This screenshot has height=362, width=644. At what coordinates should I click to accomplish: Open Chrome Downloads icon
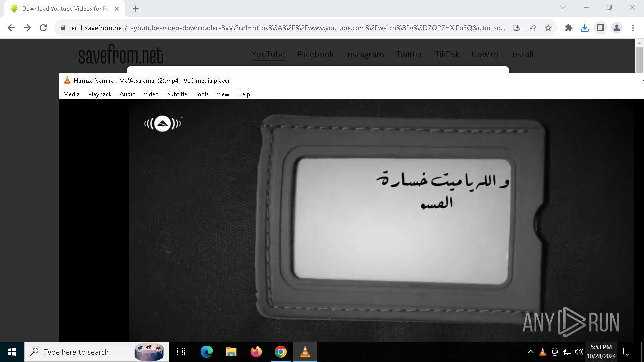point(585,28)
